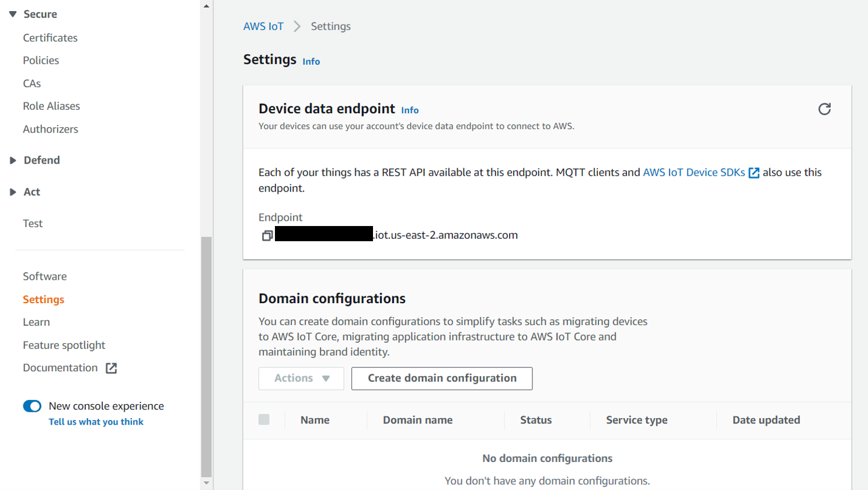Select all domain configurations checkbox
Screen dimensions: 868x490
coord(264,419)
